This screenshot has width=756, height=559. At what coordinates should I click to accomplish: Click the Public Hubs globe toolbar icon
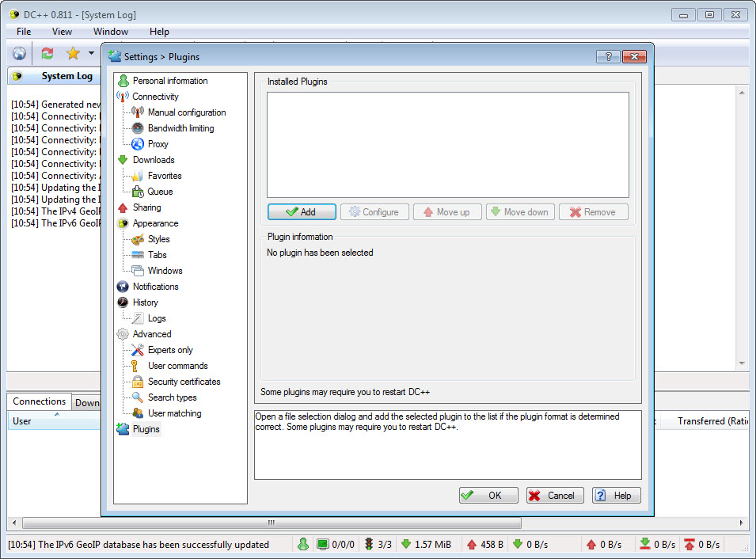[x=19, y=53]
